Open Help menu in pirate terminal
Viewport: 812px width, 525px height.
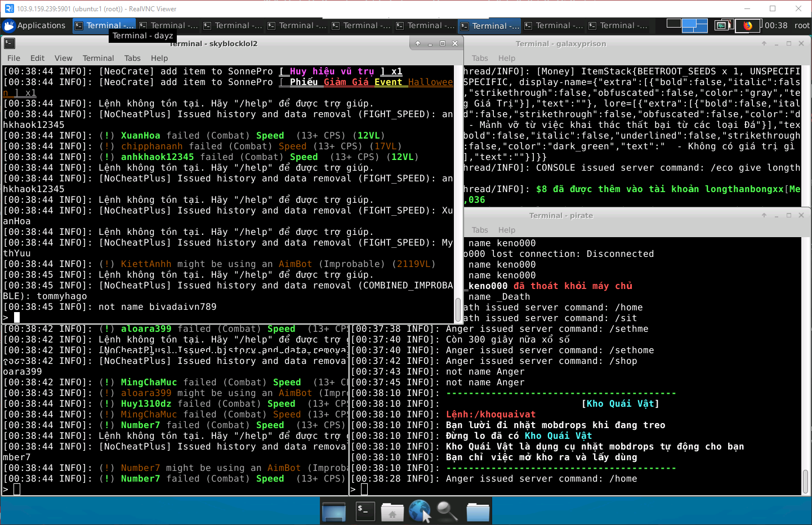point(507,230)
